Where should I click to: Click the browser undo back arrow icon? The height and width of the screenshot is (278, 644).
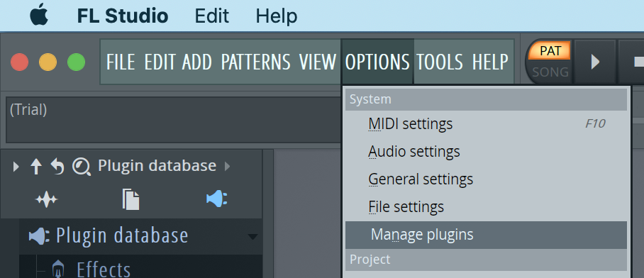click(57, 167)
